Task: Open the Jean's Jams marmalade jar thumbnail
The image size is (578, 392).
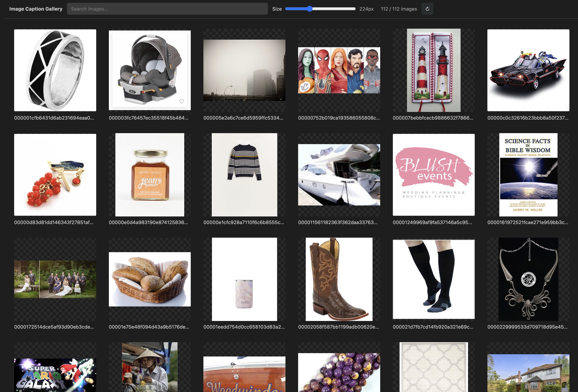Action: tap(150, 175)
